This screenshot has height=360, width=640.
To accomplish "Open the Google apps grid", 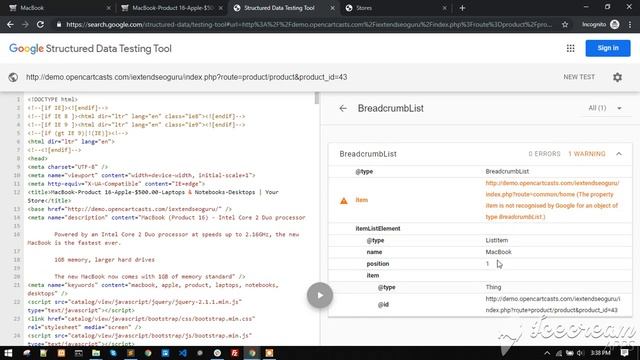I will click(x=570, y=48).
